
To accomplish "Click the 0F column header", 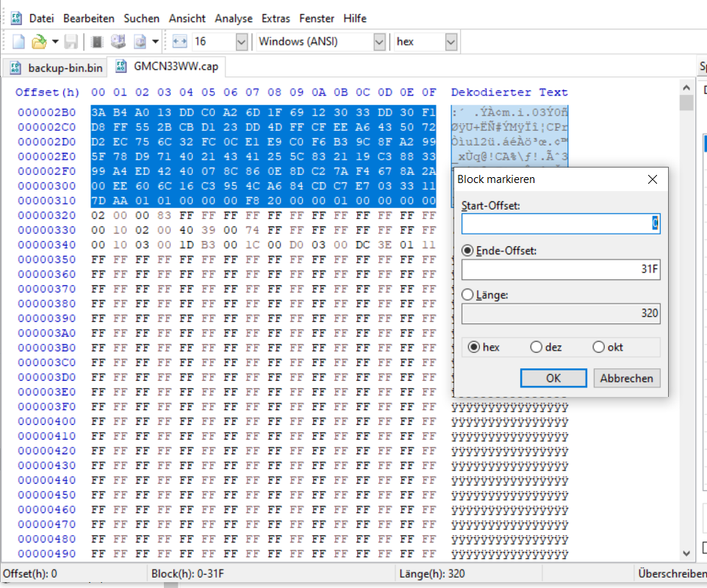I will point(428,93).
